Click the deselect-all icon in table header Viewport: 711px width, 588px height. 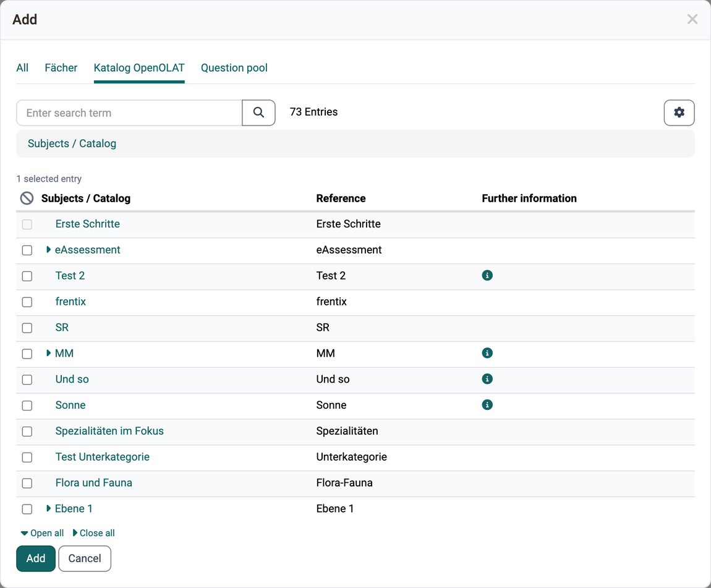click(x=27, y=198)
